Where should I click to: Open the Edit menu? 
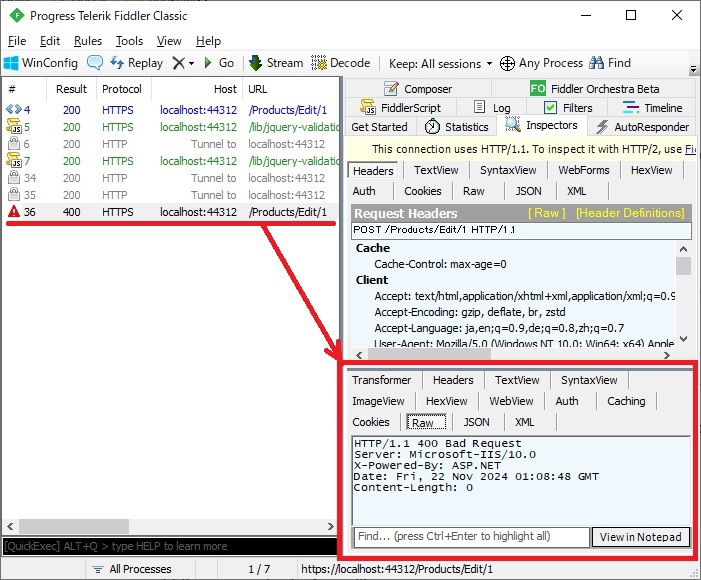pyautogui.click(x=50, y=41)
